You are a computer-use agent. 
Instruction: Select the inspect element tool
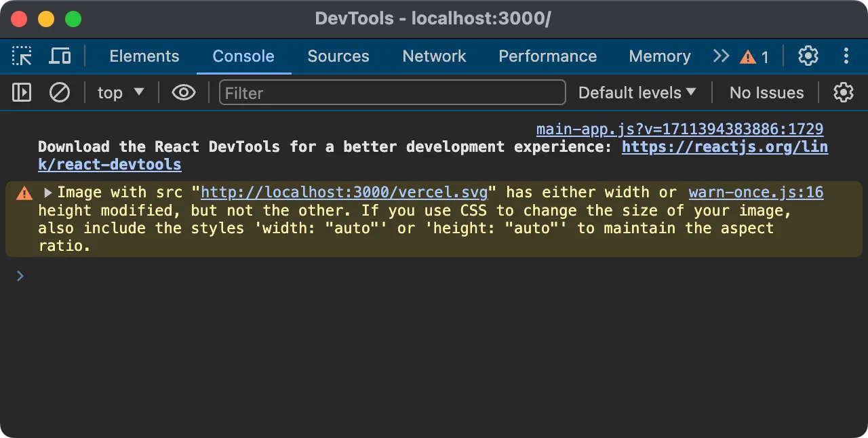pos(21,56)
